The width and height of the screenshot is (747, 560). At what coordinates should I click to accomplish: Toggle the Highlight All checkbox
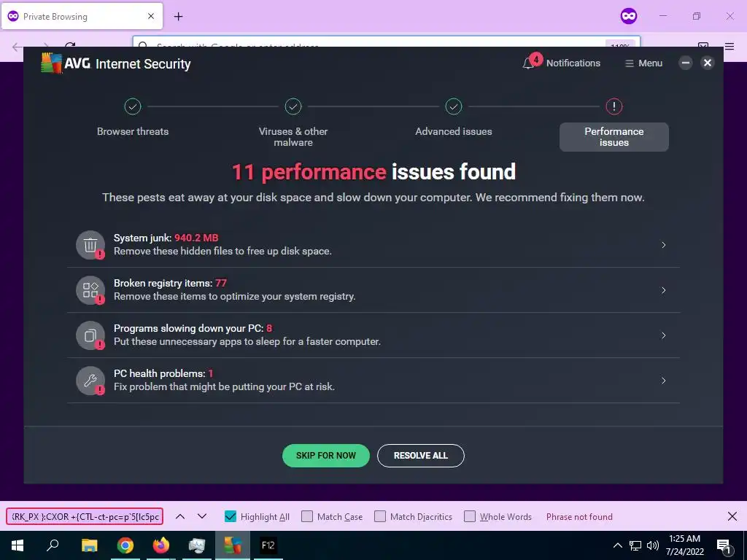pos(230,517)
